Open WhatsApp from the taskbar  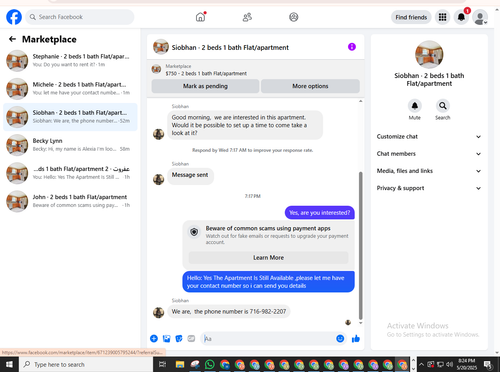click(x=210, y=364)
